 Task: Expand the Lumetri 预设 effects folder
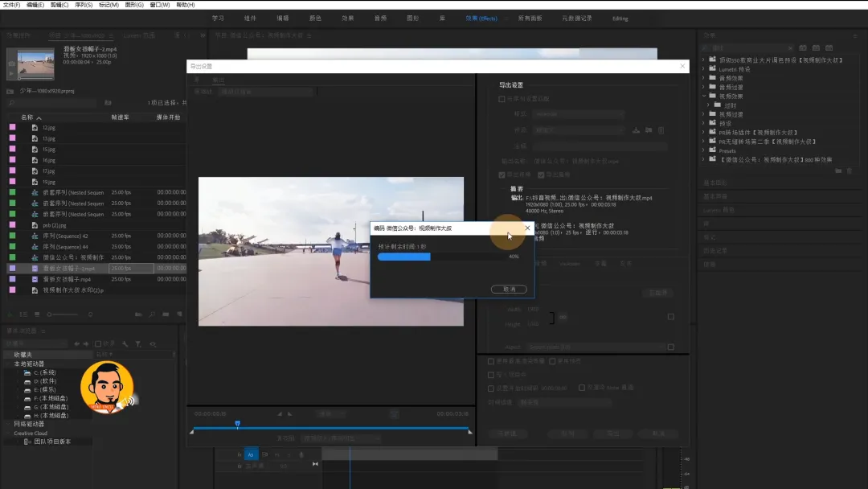click(703, 69)
